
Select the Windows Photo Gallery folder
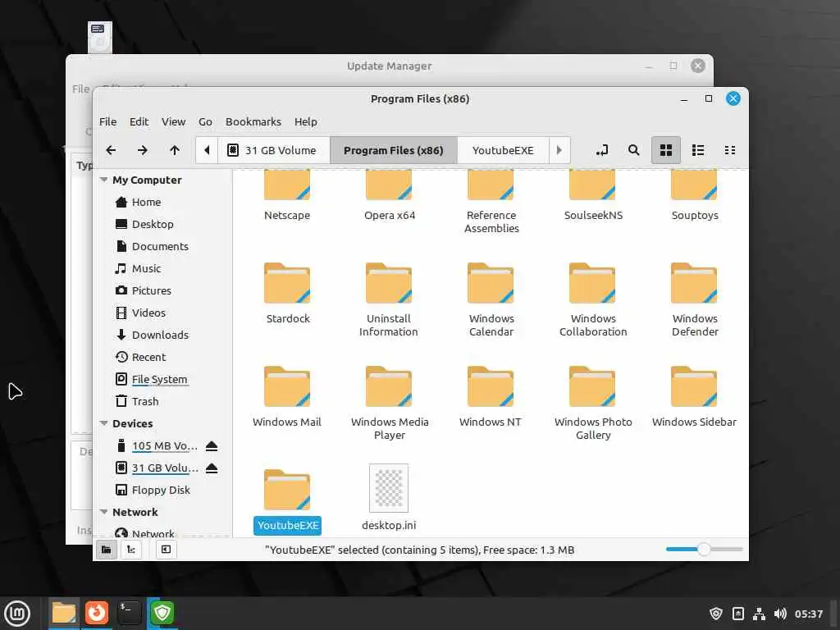(x=593, y=404)
